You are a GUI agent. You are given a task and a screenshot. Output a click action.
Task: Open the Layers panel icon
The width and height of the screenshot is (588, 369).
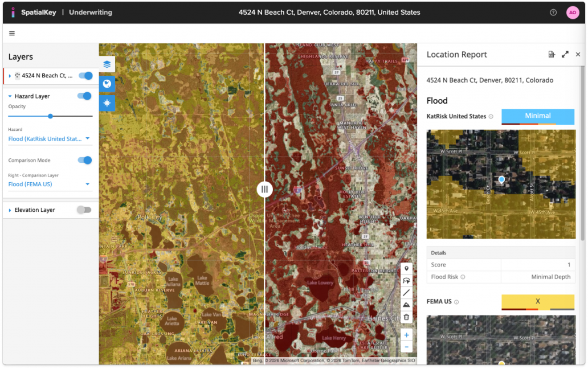[x=107, y=64]
